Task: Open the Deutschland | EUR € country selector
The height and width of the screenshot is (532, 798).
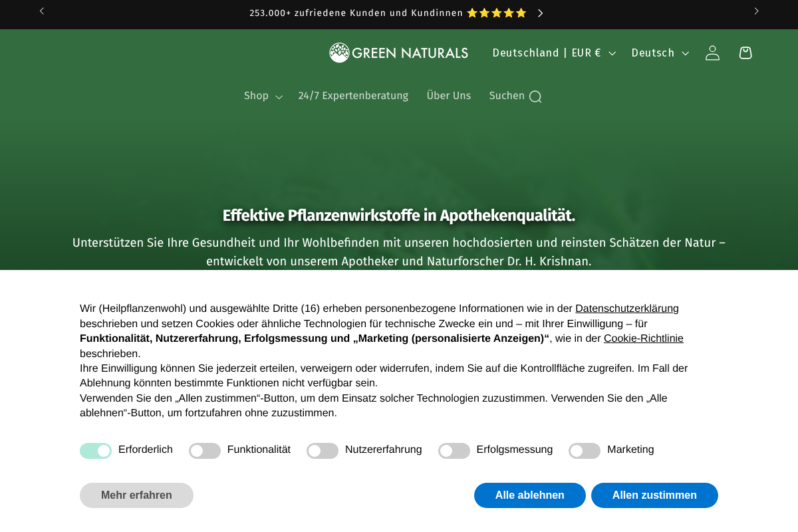Action: pos(553,53)
